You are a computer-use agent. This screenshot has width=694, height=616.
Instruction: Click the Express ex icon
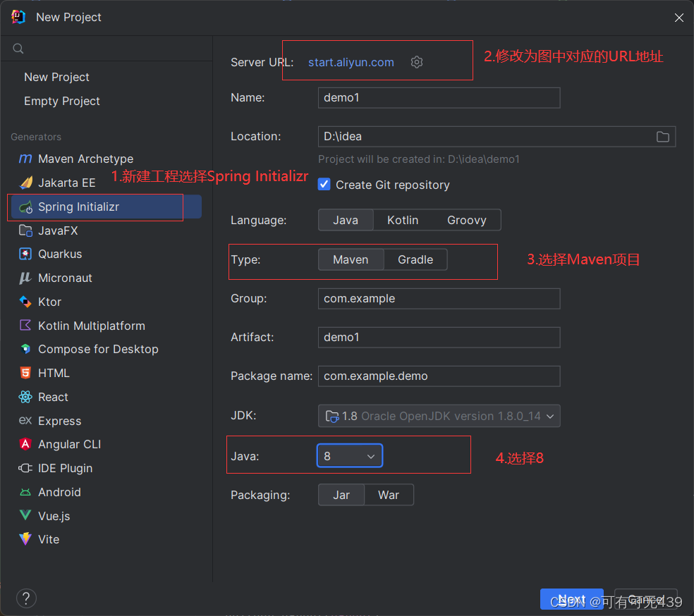(25, 420)
